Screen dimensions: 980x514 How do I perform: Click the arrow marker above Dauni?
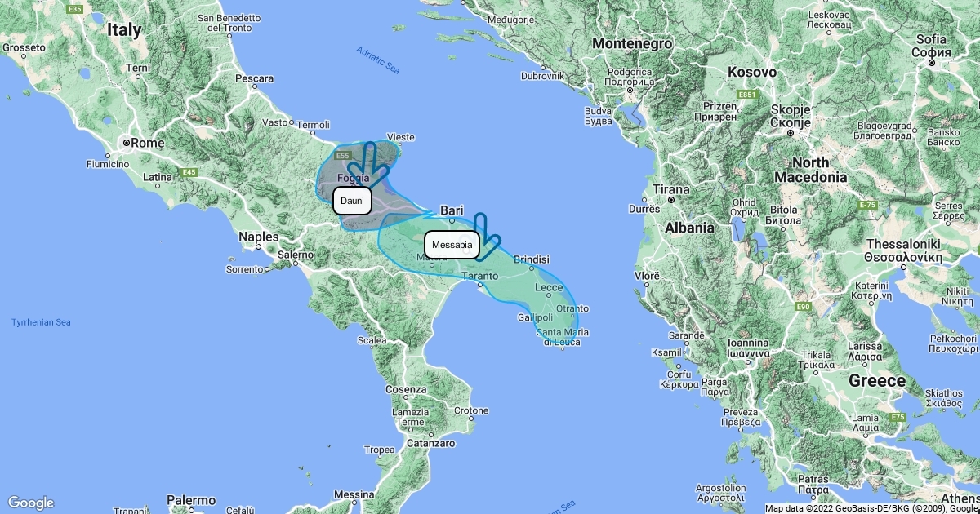(369, 165)
